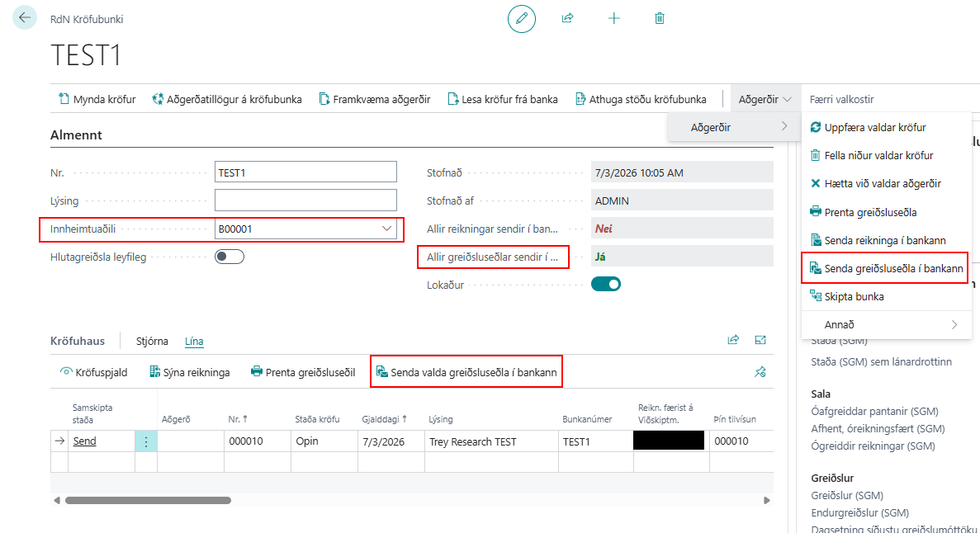Open Kröfuhaus list in expanded view icon

coord(760,340)
